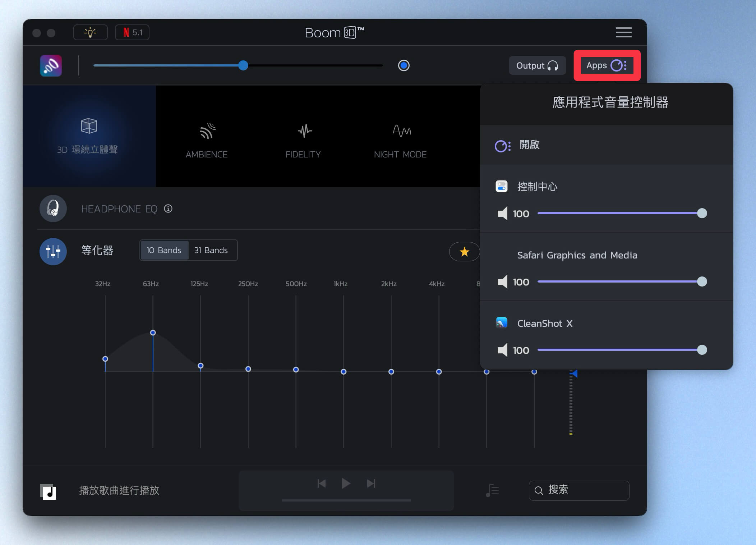Mute CleanShot X speaker icon
Viewport: 756px width, 545px height.
(x=502, y=350)
